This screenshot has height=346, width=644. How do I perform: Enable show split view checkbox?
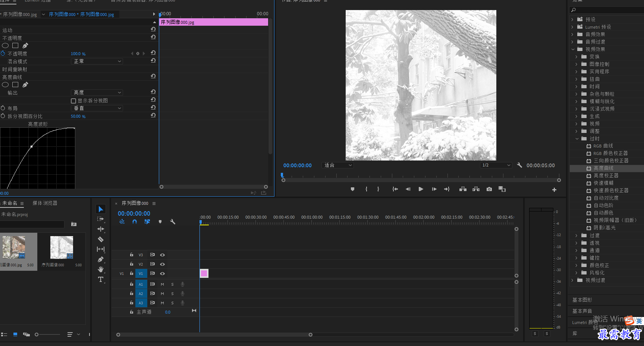(73, 101)
